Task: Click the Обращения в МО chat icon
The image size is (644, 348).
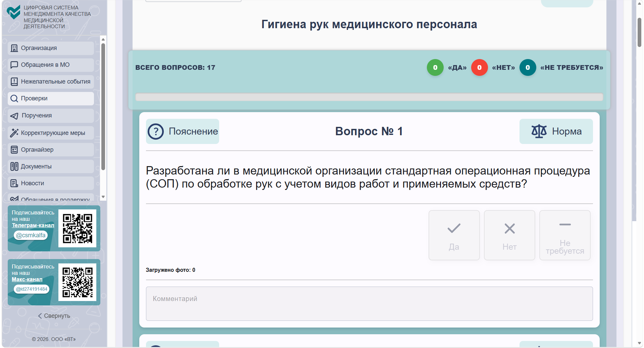Action: pyautogui.click(x=14, y=65)
